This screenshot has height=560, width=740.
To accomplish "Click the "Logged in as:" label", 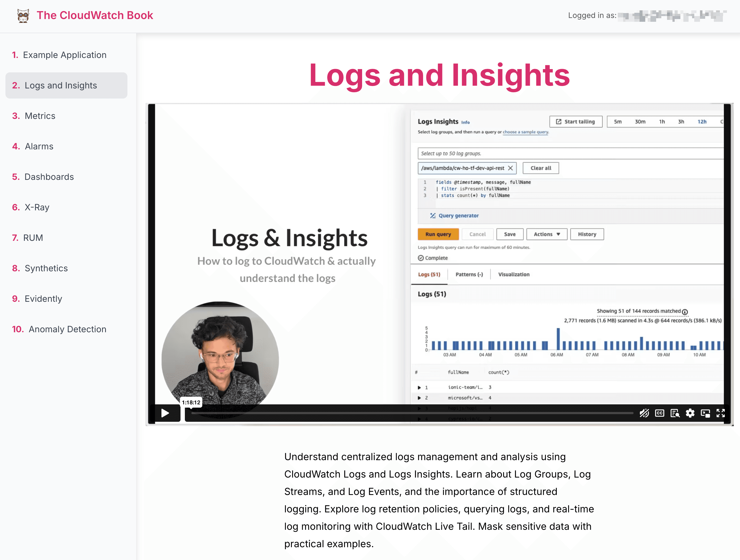I will tap(592, 16).
